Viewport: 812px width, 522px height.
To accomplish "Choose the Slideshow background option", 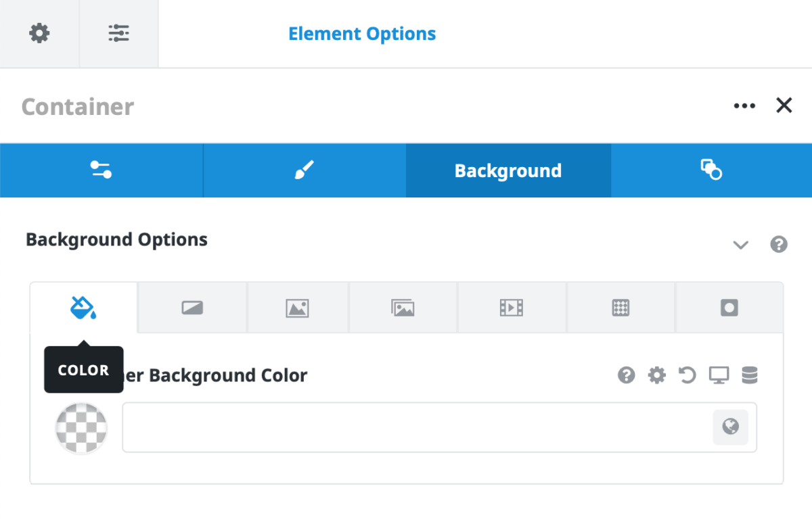I will click(403, 307).
